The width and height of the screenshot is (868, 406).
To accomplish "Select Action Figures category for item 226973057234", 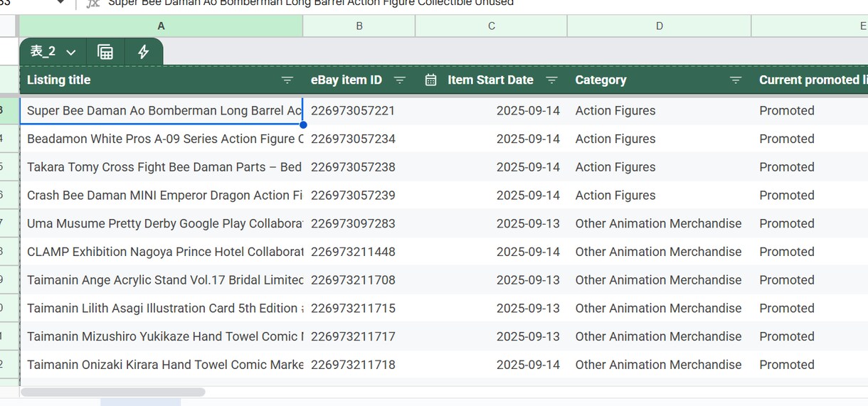I will pyautogui.click(x=660, y=139).
